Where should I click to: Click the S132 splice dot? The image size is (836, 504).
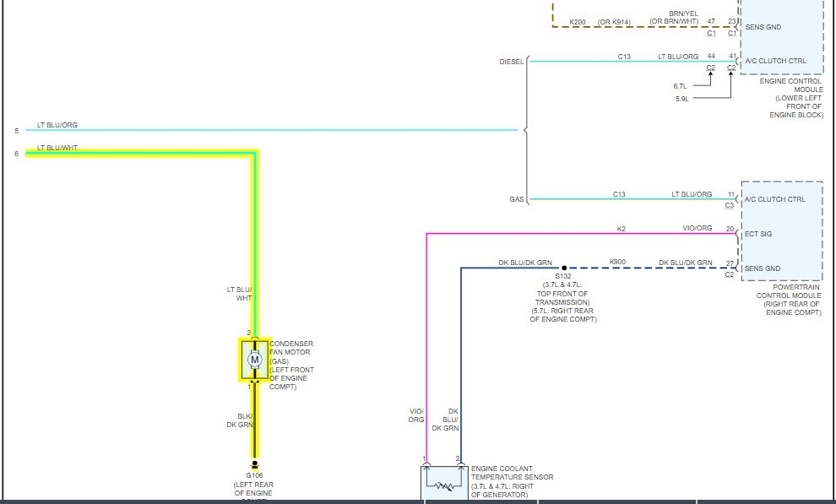click(564, 268)
